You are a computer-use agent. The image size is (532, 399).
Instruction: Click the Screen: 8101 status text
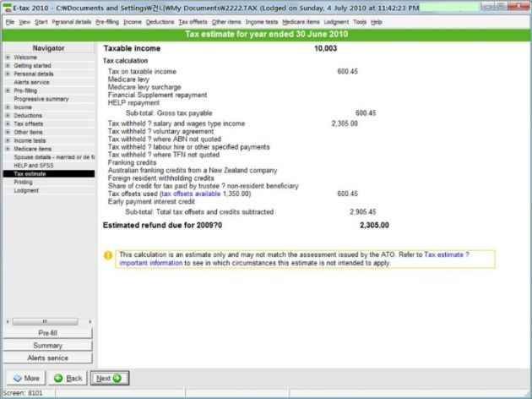point(23,393)
